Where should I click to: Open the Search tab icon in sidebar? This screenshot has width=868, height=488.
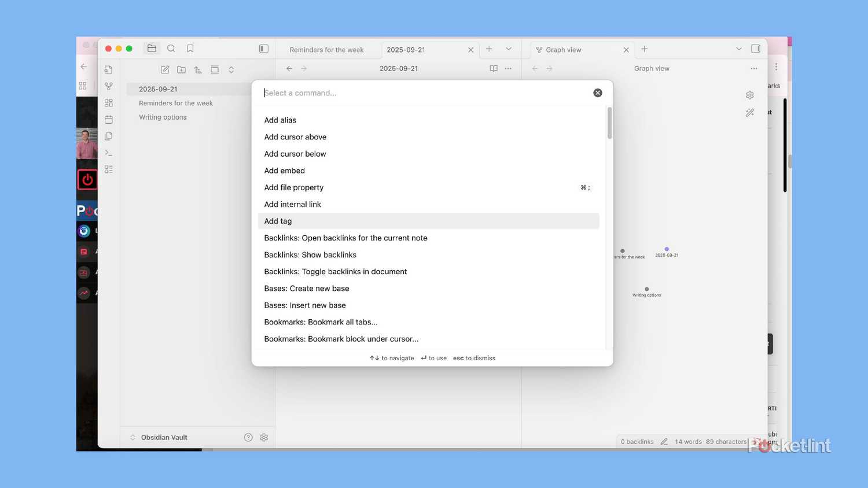point(171,49)
